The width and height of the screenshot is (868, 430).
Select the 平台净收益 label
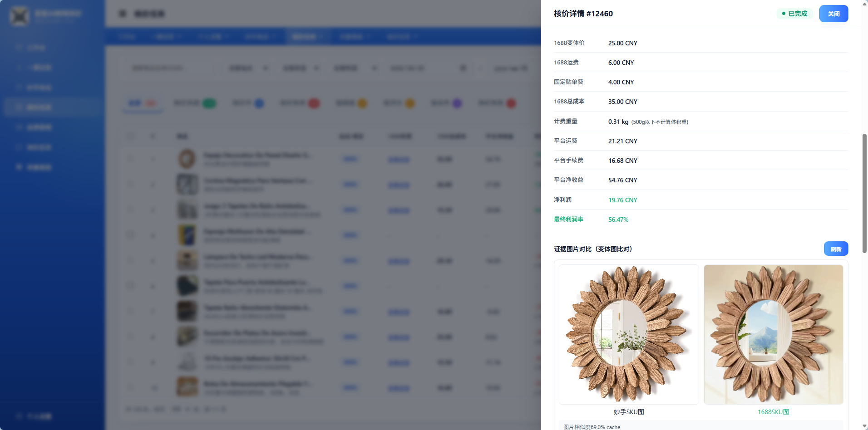point(568,180)
